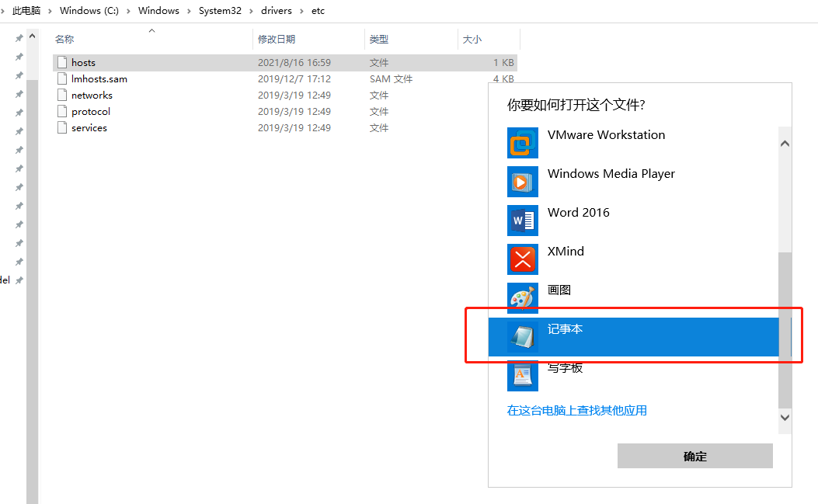
Task: Click the lmhosts.sam file icon
Action: pos(62,78)
